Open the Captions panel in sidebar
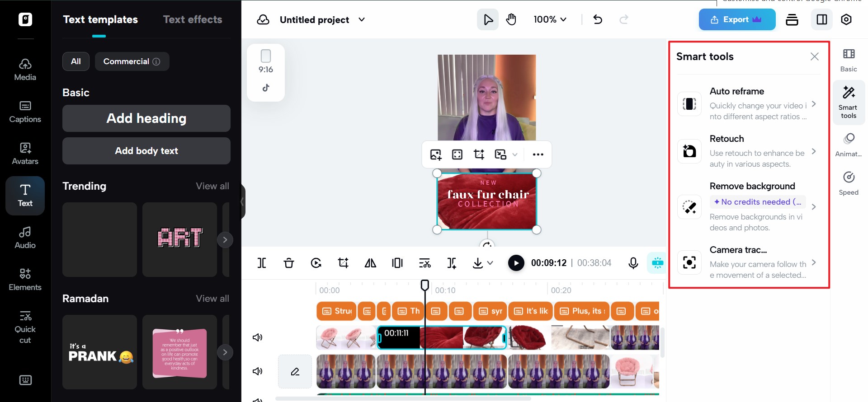Screen dimensions: 868x402 tap(25, 112)
